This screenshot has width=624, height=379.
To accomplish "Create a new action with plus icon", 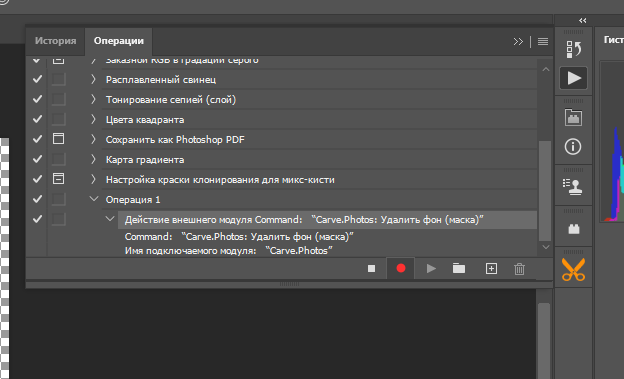I will 491,269.
